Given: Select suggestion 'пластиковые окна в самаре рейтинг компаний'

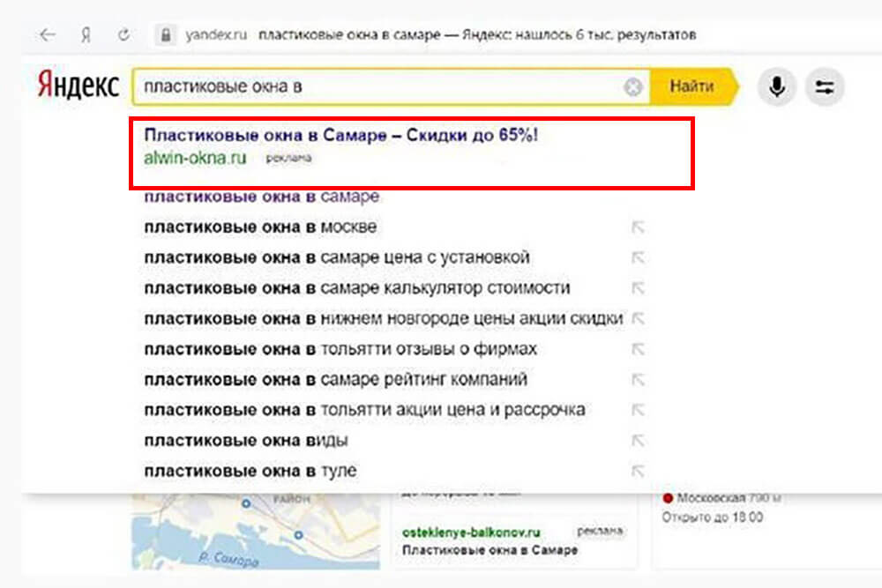Looking at the screenshot, I should 336,379.
